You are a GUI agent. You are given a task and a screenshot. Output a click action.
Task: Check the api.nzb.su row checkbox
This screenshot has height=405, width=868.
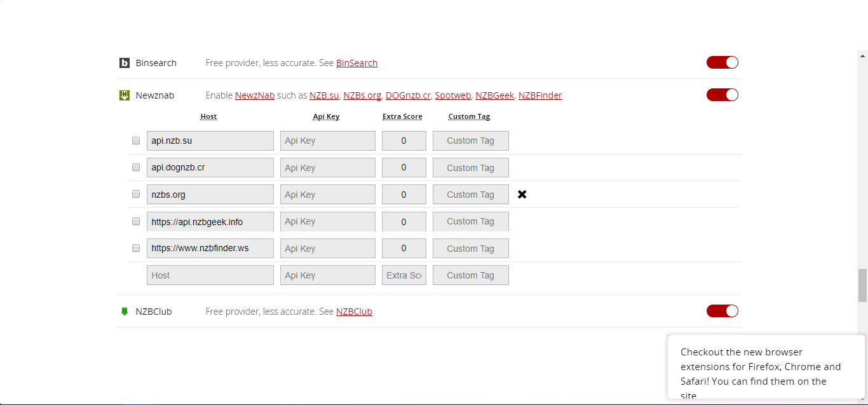[136, 141]
